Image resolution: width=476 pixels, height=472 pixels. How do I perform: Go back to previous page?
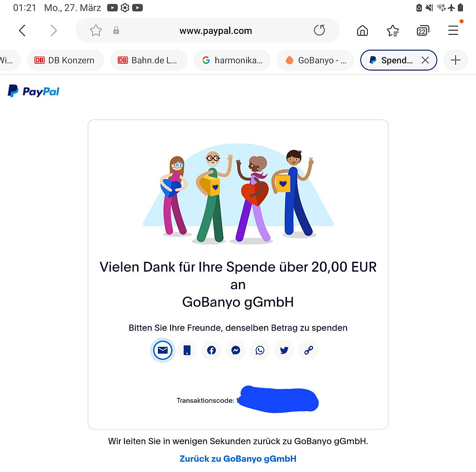pyautogui.click(x=22, y=30)
